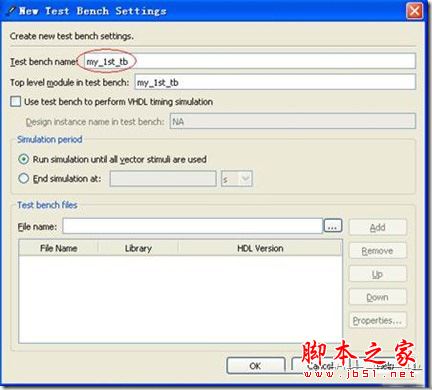This screenshot has width=432, height=390.
Task: Click the dialog title bar icon
Action: pyautogui.click(x=11, y=11)
